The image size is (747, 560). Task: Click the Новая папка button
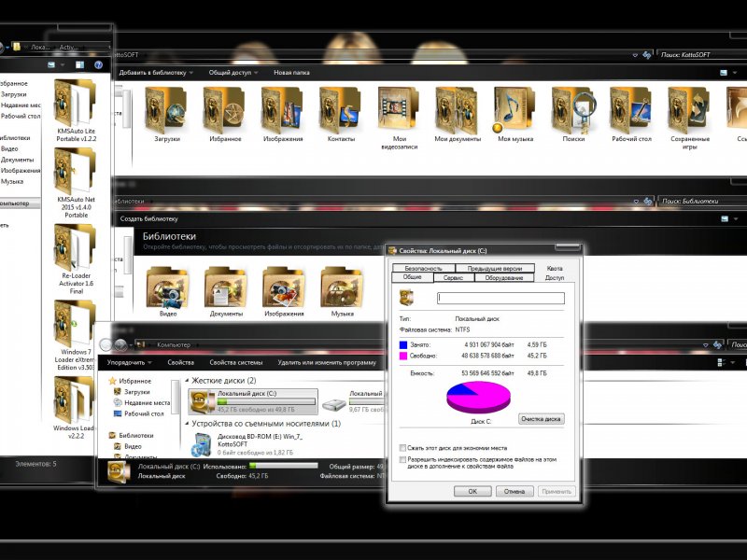click(291, 73)
